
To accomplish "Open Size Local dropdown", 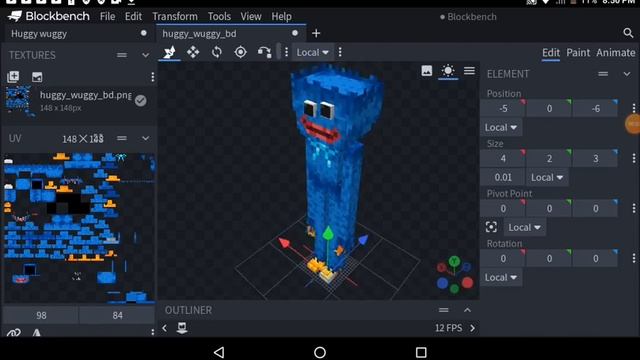I will point(547,177).
